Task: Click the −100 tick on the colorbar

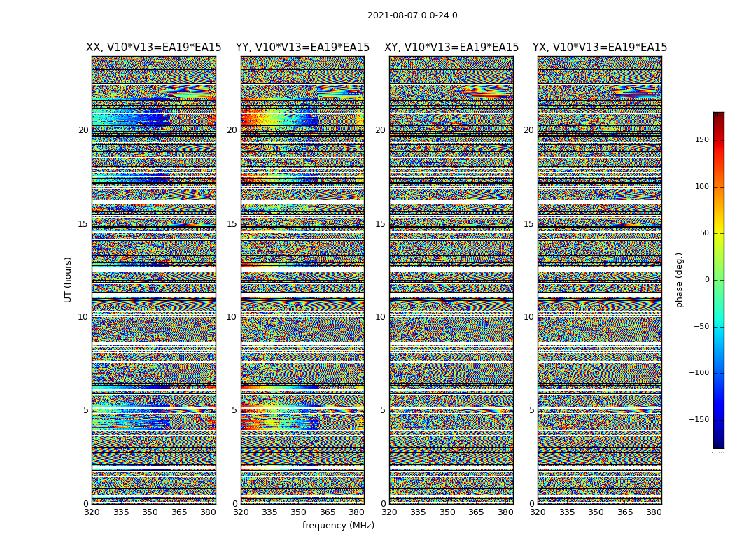Action: 699,372
